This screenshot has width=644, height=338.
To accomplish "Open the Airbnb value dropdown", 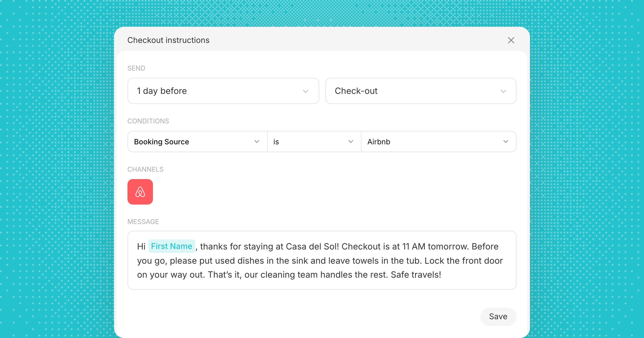I will (x=439, y=142).
